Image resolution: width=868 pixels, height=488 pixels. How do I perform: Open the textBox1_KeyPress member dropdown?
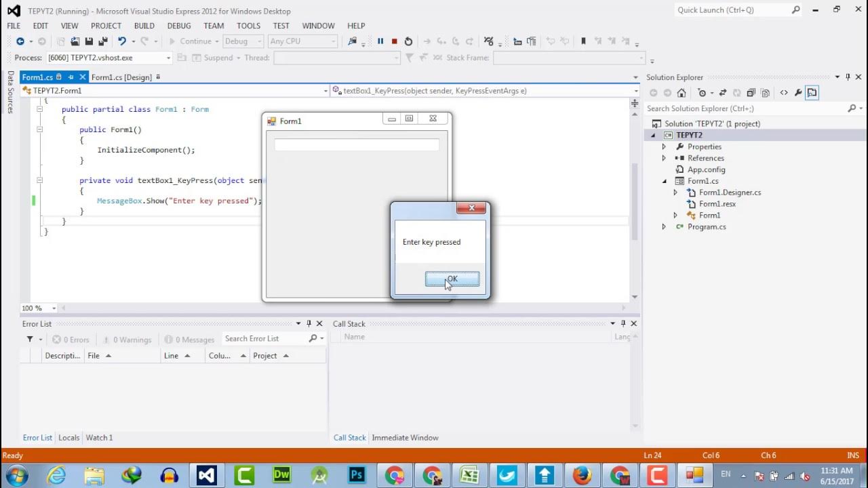point(635,91)
